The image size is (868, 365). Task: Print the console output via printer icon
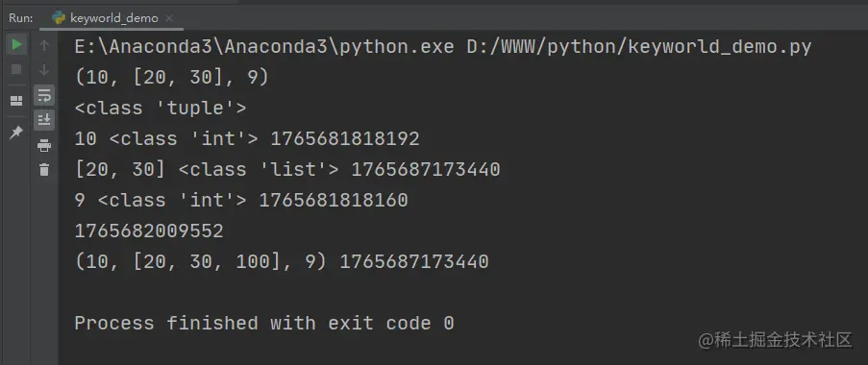pos(44,146)
